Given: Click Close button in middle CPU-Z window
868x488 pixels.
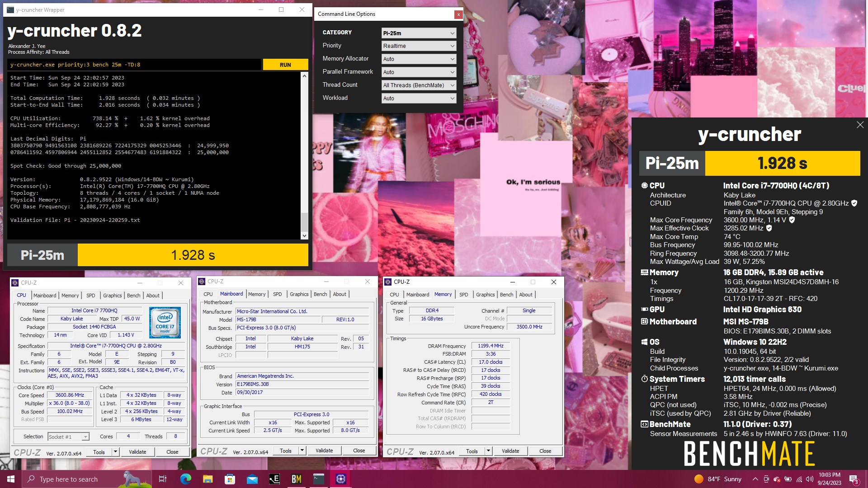Looking at the screenshot, I should point(359,450).
